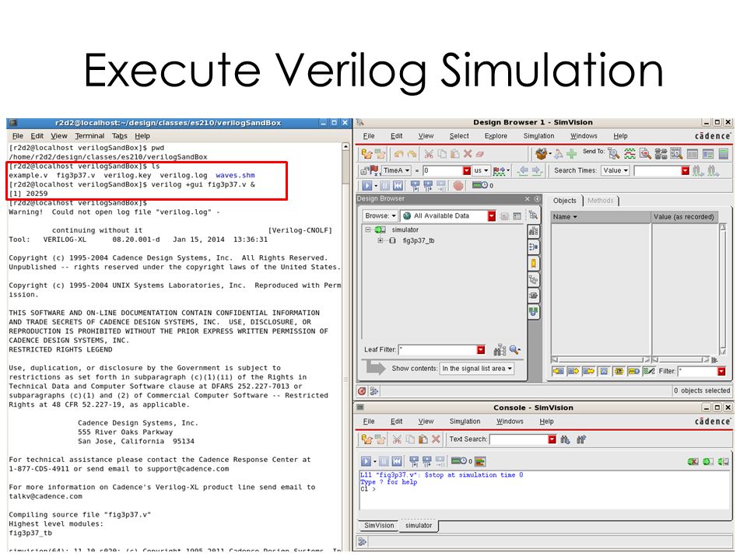The height and width of the screenshot is (560, 747).
Task: Open Browse dropdown in Design Browser panel
Action: [380, 215]
